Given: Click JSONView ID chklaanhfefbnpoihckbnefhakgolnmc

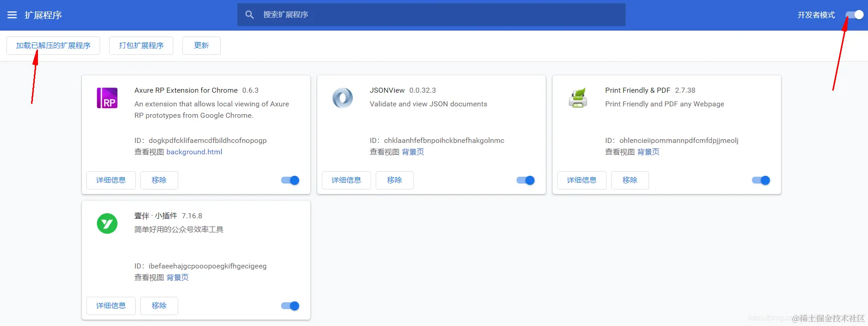Looking at the screenshot, I should tap(444, 141).
